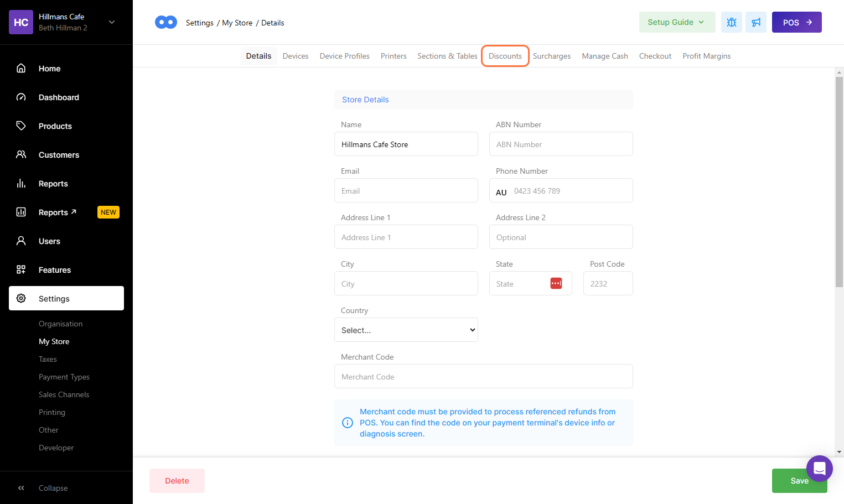
Task: Click the bug report icon in header
Action: pos(731,22)
